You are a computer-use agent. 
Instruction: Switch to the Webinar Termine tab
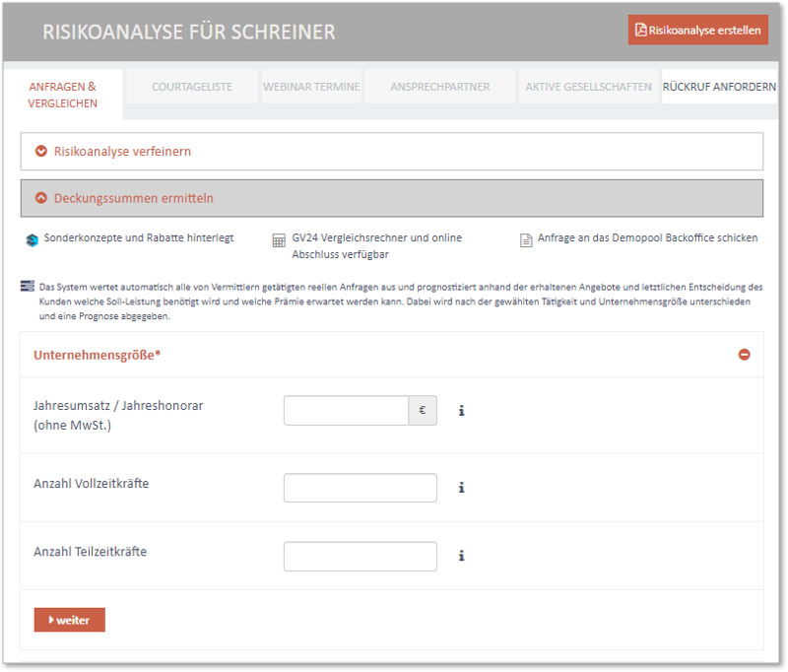click(x=311, y=87)
